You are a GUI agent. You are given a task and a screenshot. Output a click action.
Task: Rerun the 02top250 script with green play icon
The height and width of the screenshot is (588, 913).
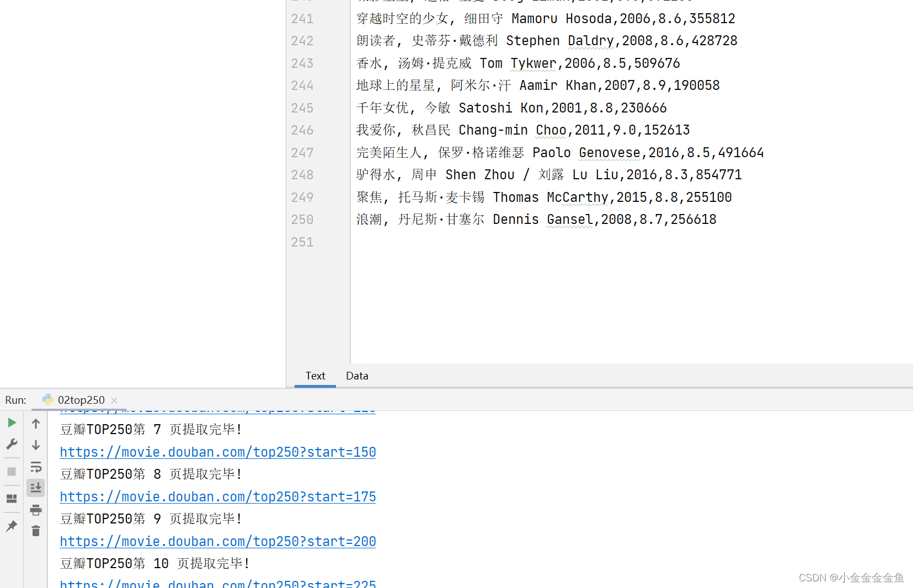pos(12,423)
